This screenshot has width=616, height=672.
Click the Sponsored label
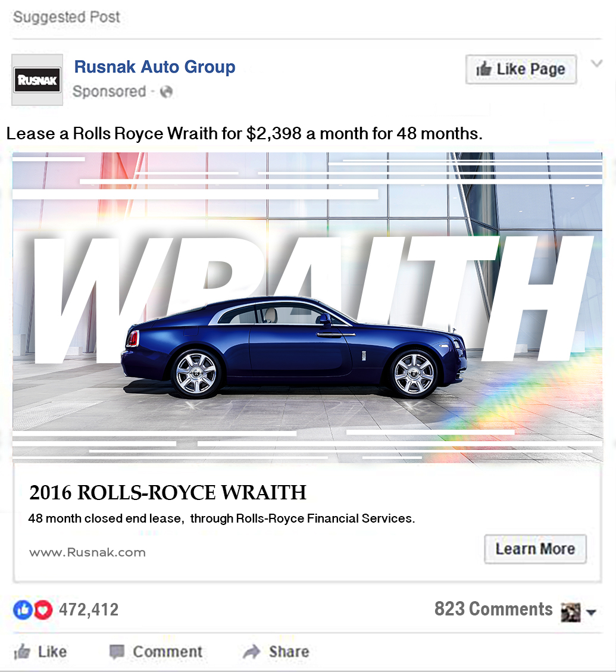[110, 91]
